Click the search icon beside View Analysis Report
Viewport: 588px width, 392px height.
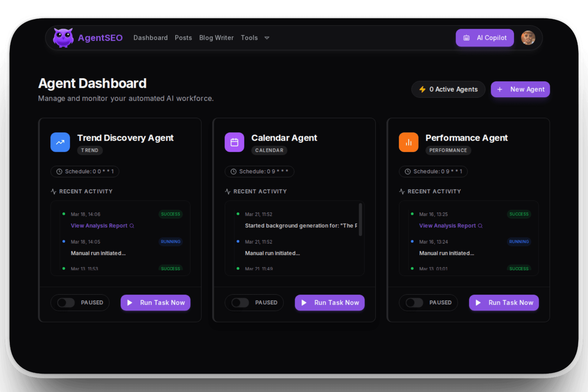132,226
